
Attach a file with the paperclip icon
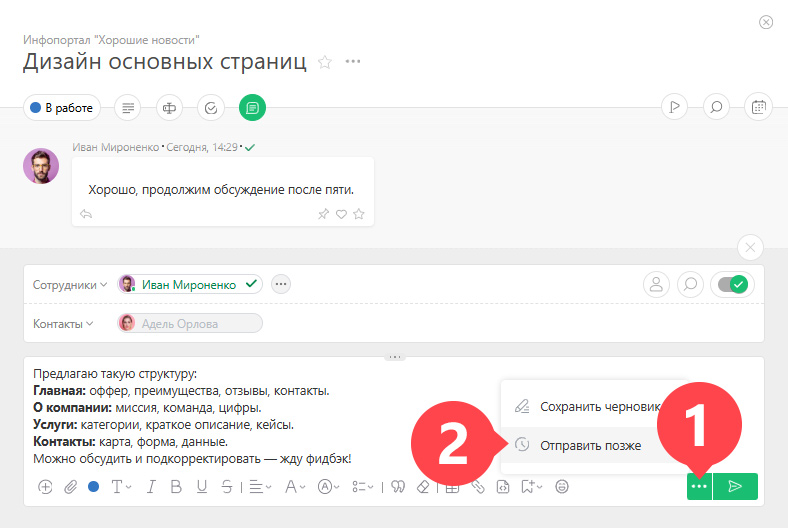click(x=70, y=487)
